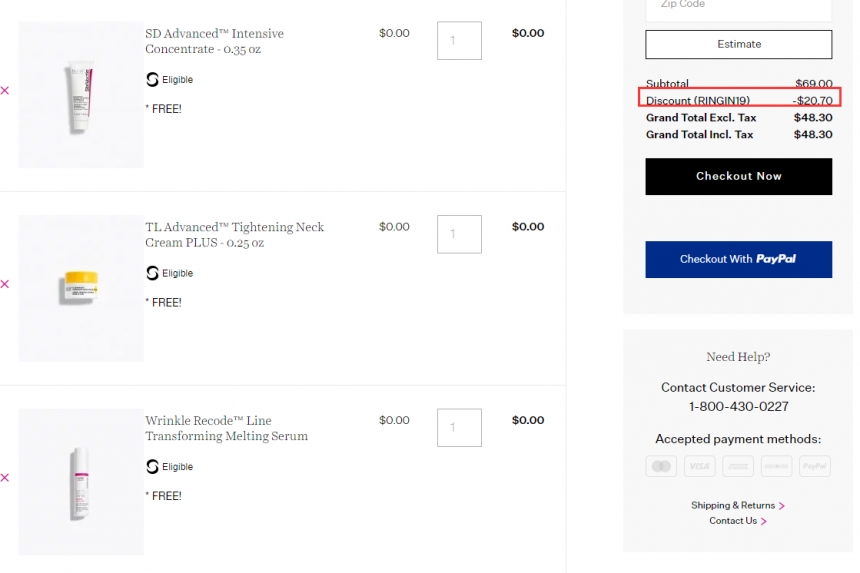
Task: Remove SD Advanced Intensive Concentrate from cart
Action: pyautogui.click(x=5, y=90)
